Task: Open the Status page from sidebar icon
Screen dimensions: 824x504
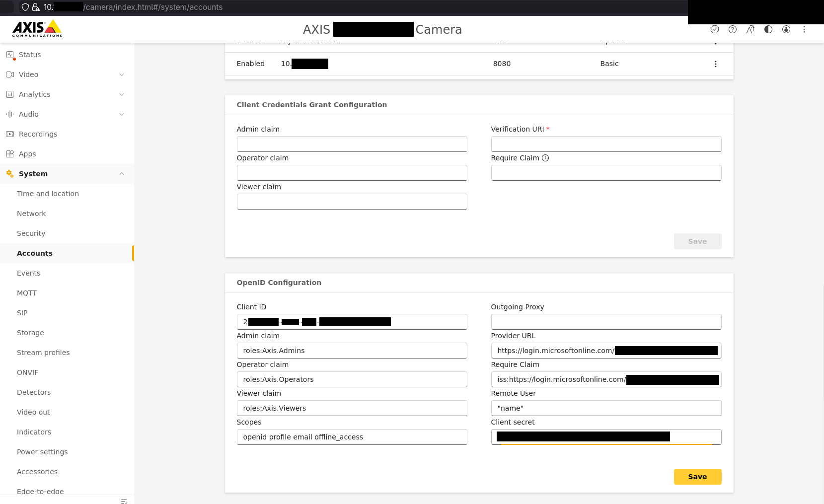Action: tap(11, 55)
